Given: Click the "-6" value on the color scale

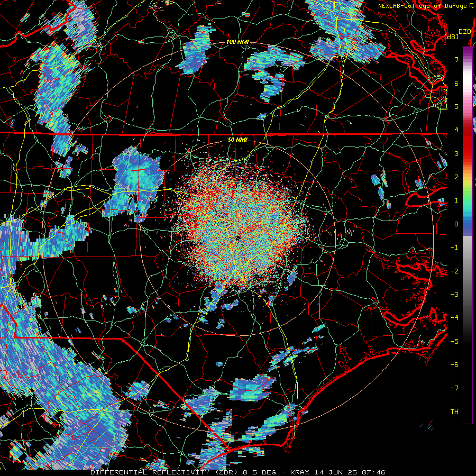Looking at the screenshot, I should point(454,364).
